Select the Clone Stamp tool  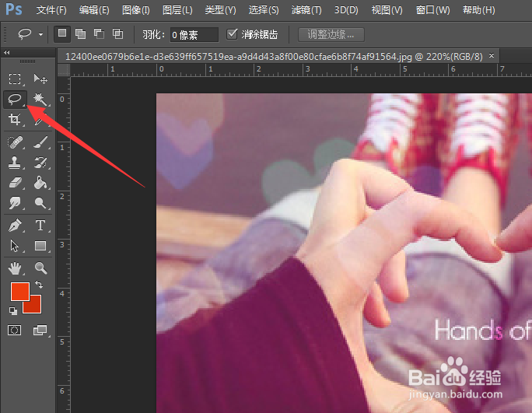15,163
